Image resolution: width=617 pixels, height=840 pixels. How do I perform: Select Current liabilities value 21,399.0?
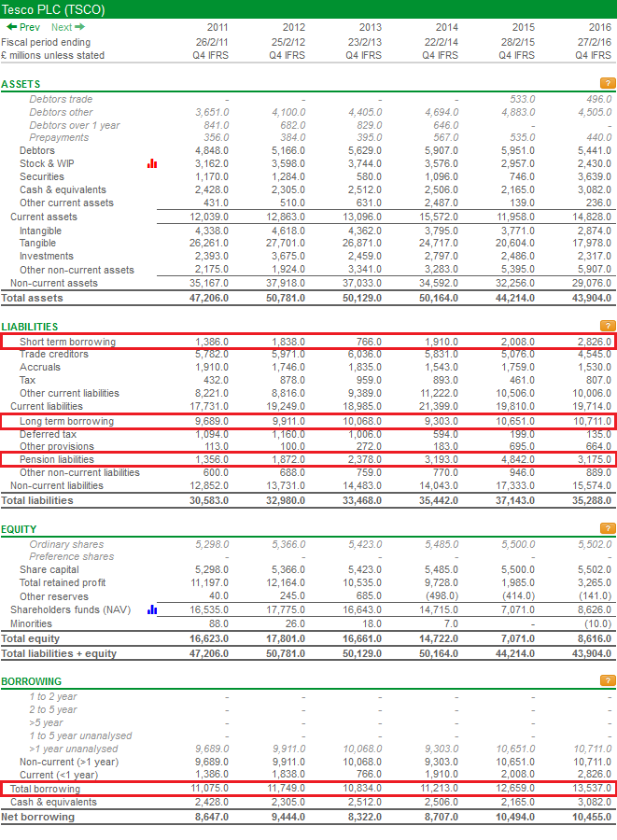(439, 407)
